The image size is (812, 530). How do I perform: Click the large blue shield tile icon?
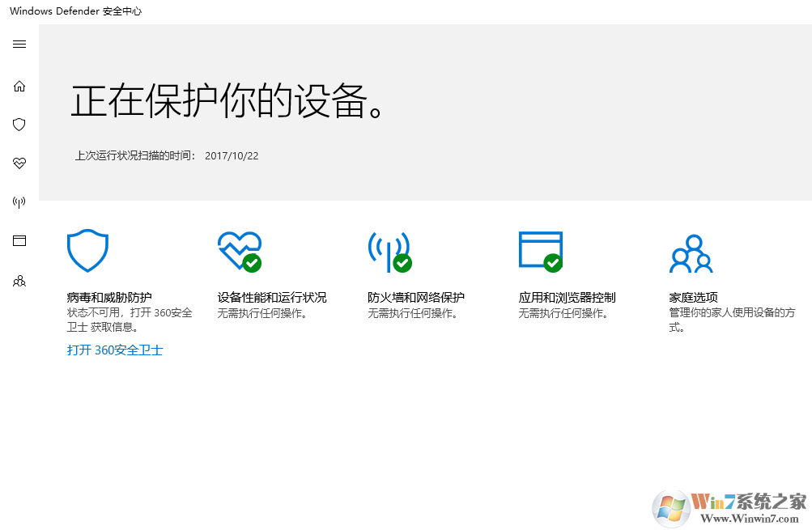(x=87, y=251)
